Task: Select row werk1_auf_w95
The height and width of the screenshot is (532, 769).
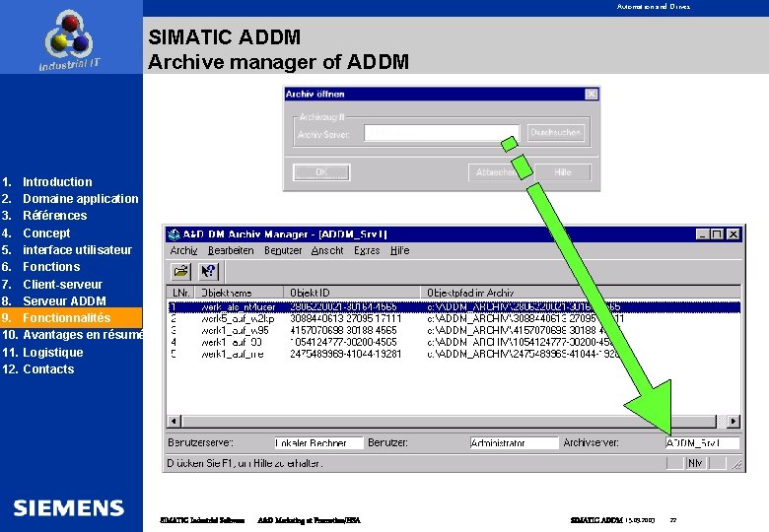Action: 454,331
